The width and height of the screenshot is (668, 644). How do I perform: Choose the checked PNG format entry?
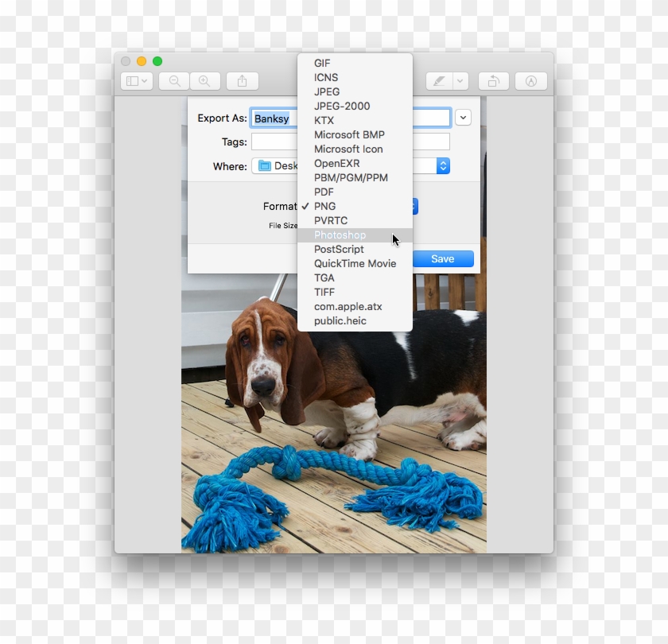click(324, 206)
